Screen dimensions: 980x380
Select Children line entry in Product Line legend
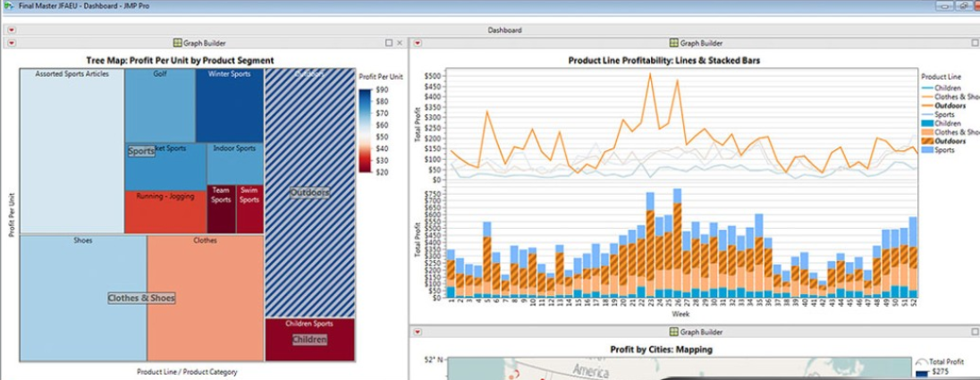(x=942, y=89)
